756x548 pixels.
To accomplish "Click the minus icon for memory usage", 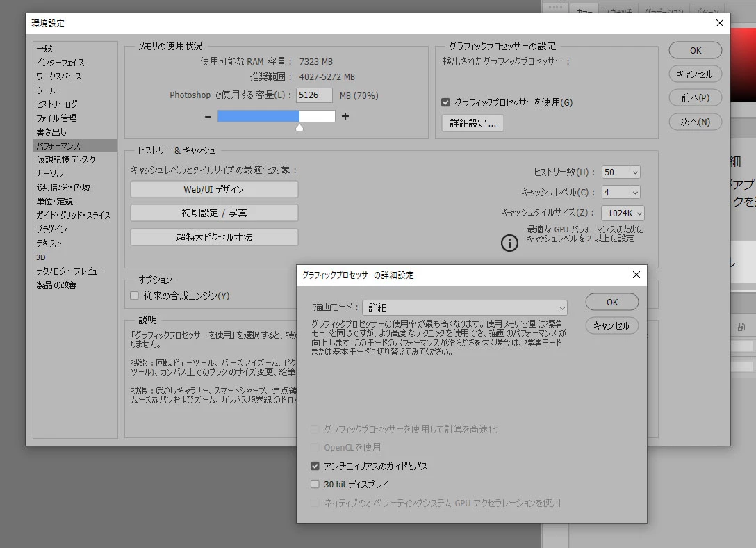I will click(x=208, y=116).
